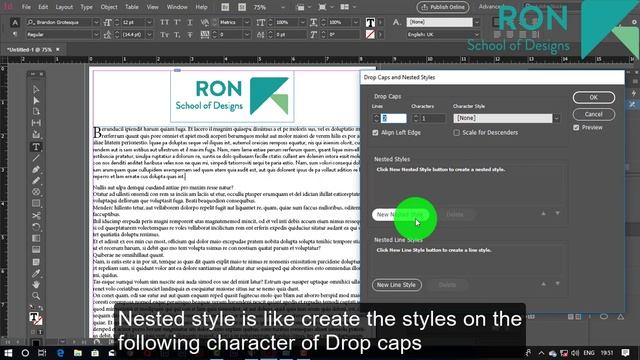
Task: Select the Line tool
Action: coord(36,158)
